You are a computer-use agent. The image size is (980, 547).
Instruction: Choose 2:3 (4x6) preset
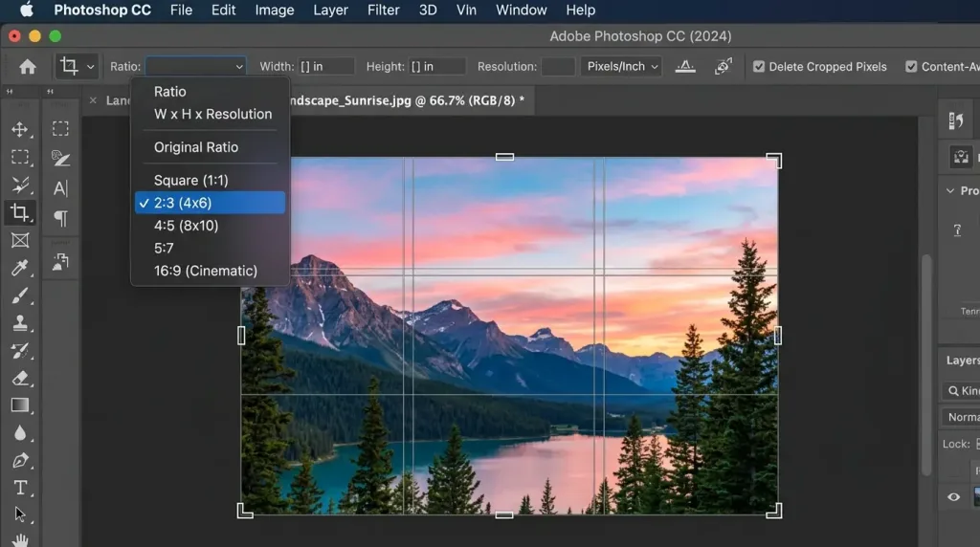(210, 203)
